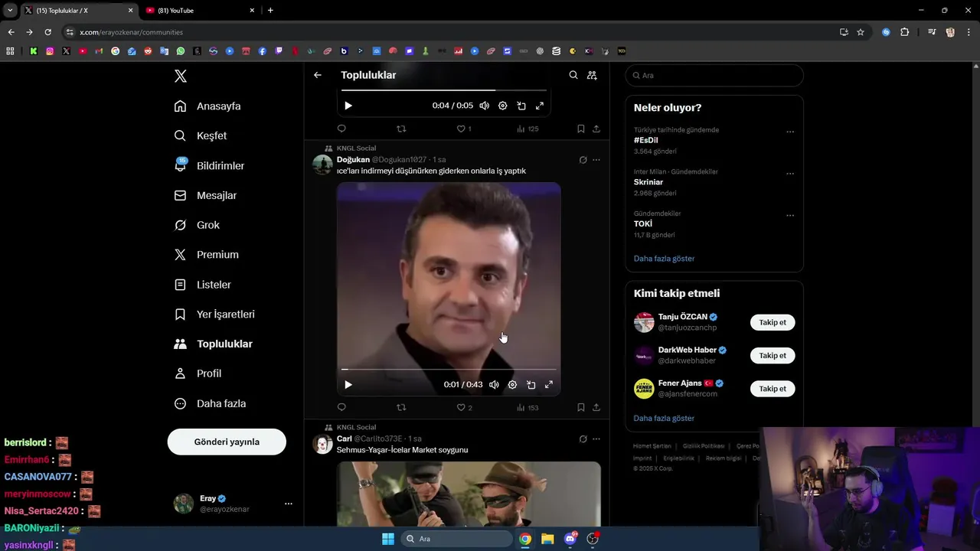Open Chrome extensions puzzle icon
This screenshot has width=980, height=551.
point(905,32)
